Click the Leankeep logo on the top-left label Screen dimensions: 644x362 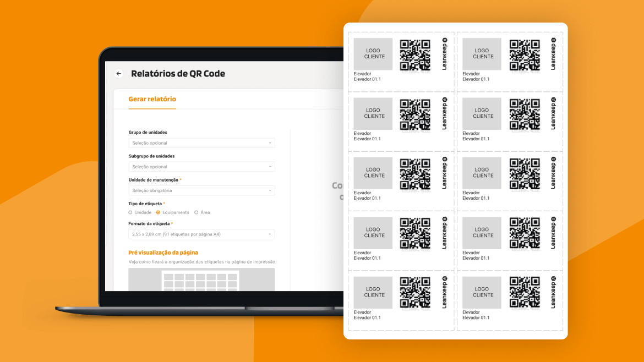[x=445, y=54]
